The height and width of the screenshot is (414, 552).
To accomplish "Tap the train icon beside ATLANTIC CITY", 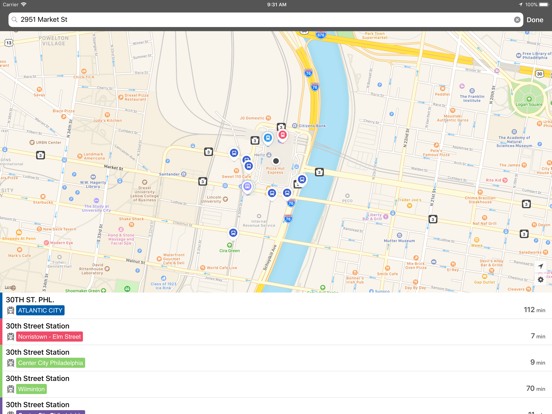I will pos(11,310).
